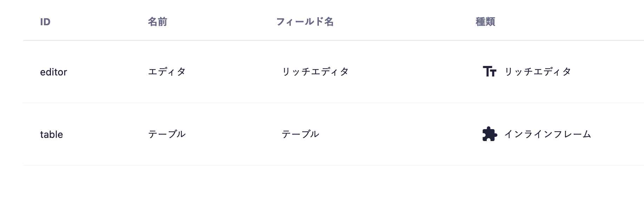Click empty area below the table row
Image resolution: width=644 pixels, height=200 pixels.
pyautogui.click(x=316, y=182)
